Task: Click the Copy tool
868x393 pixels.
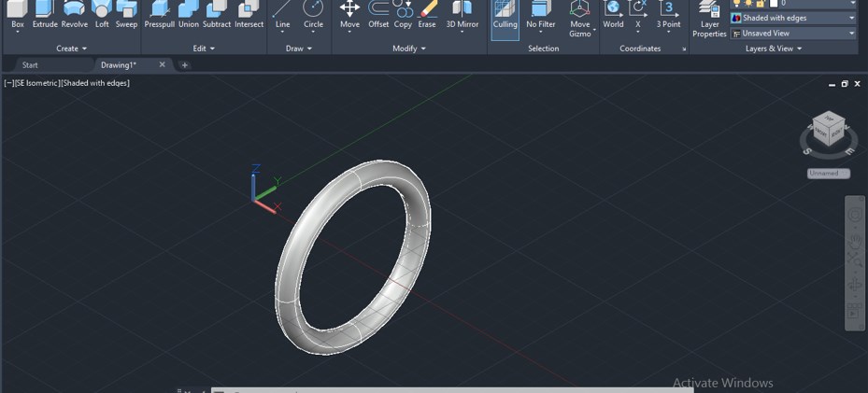Action: coord(403,14)
